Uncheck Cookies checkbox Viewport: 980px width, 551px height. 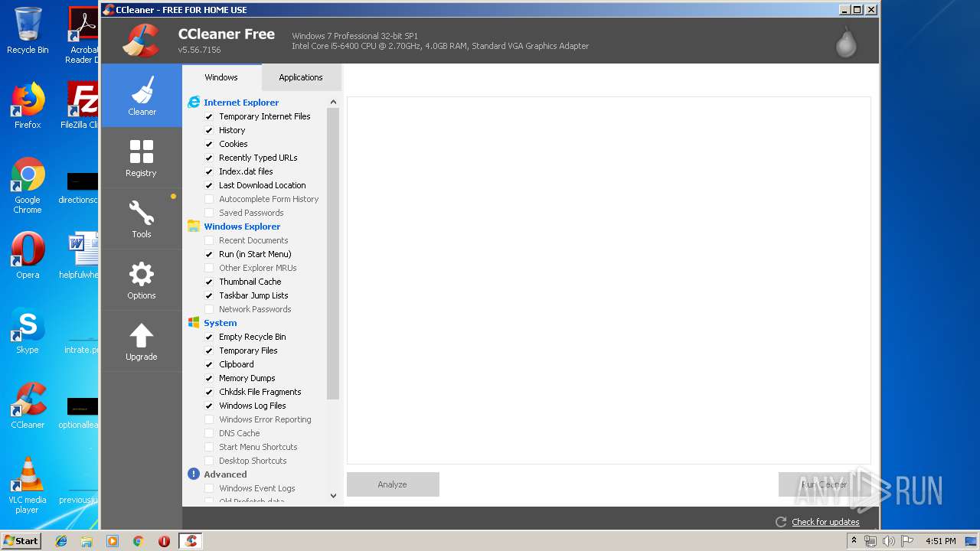pos(209,144)
